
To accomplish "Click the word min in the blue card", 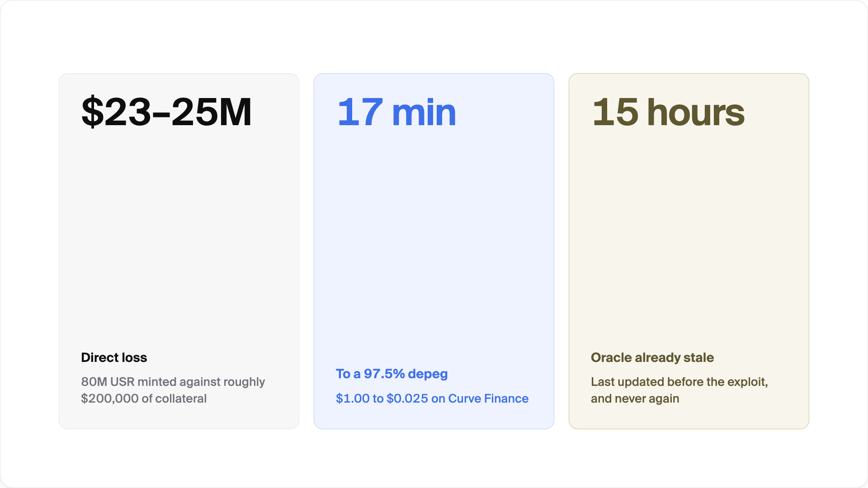I will tap(424, 113).
